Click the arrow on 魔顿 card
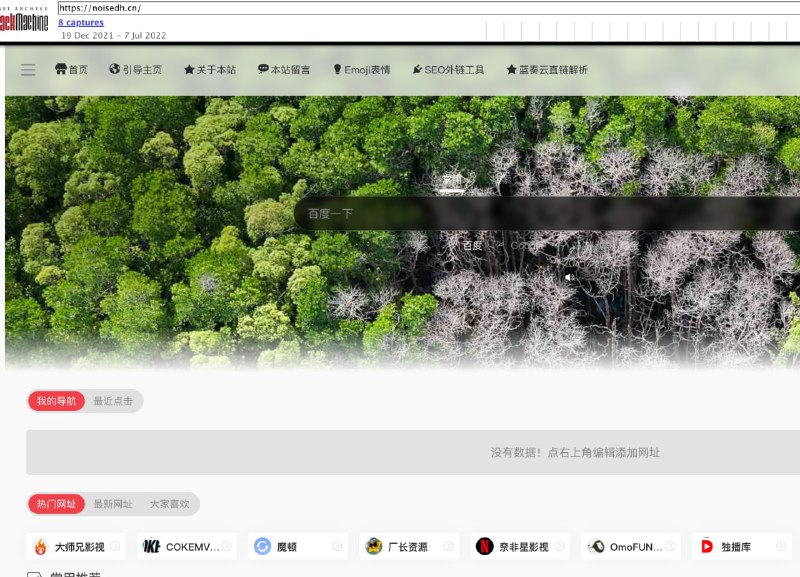The image size is (800, 577). pyautogui.click(x=337, y=546)
